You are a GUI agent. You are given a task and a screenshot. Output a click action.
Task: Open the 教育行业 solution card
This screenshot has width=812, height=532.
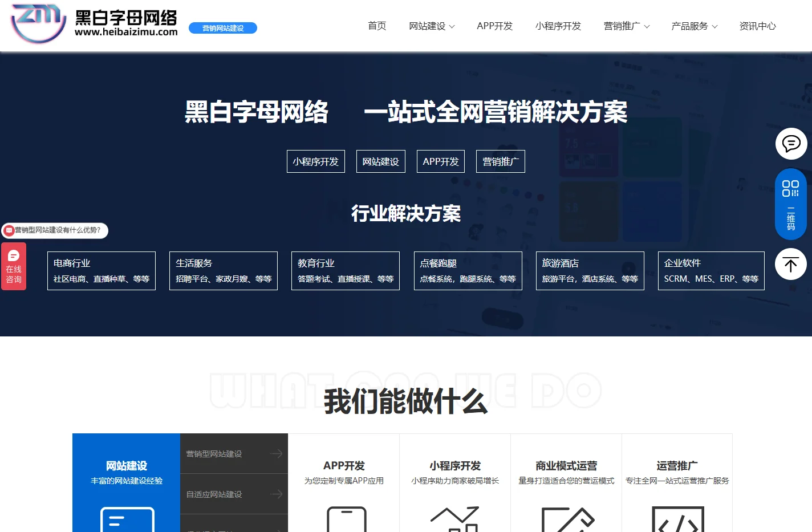pos(346,271)
